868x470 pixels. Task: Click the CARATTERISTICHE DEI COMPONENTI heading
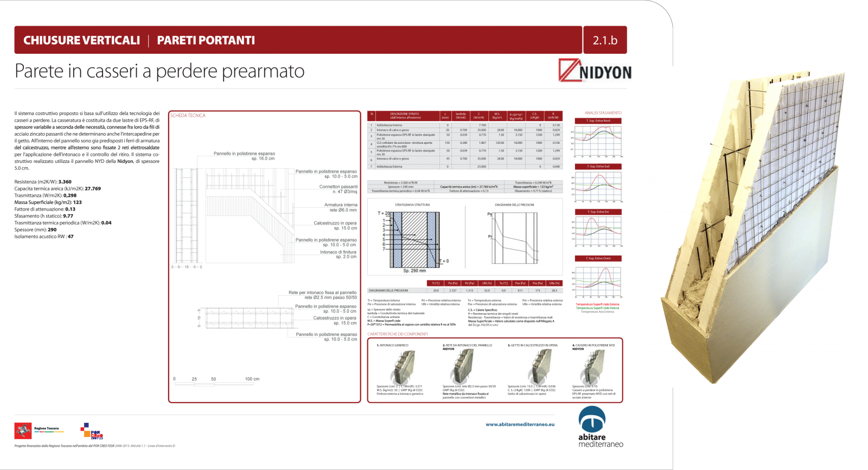398,334
